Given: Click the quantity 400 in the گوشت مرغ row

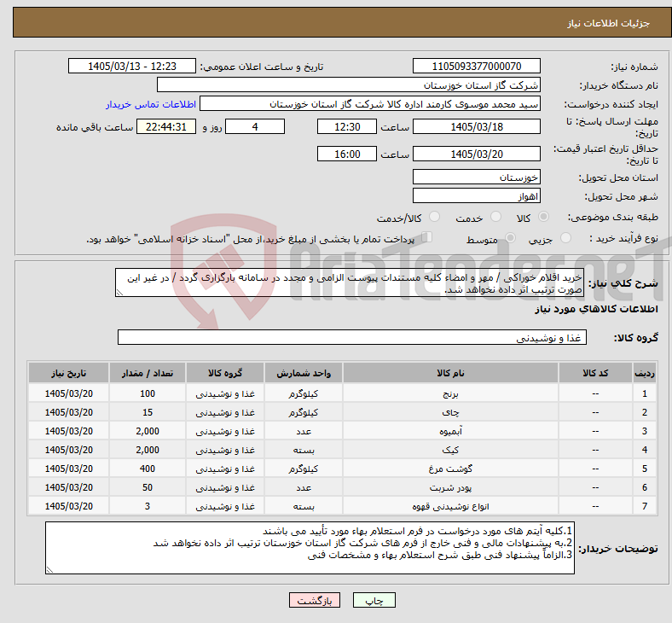Looking at the screenshot, I should [148, 469].
